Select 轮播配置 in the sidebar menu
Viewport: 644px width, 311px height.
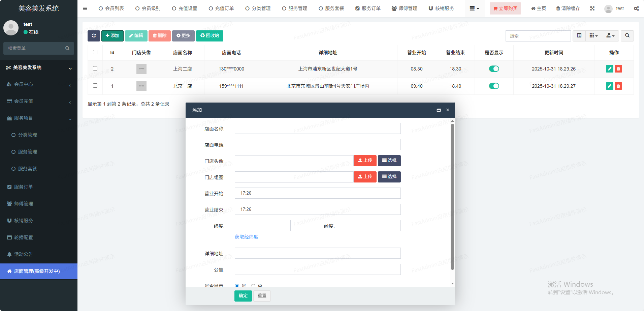tap(24, 237)
